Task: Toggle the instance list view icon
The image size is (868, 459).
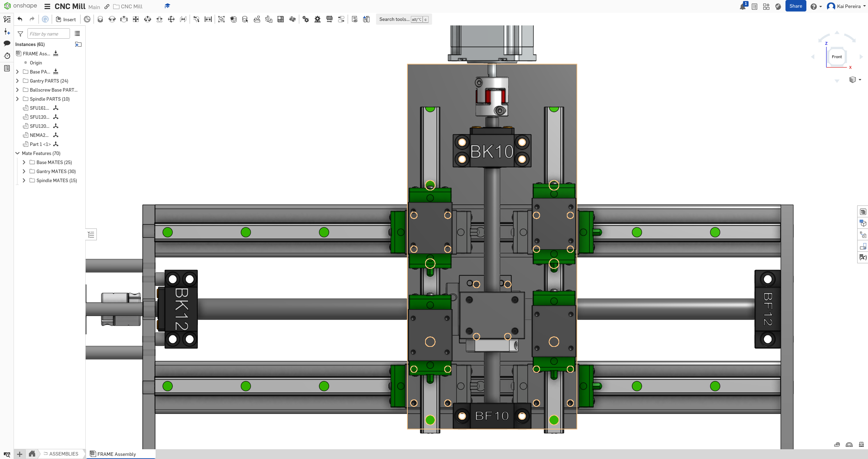Action: [x=77, y=34]
